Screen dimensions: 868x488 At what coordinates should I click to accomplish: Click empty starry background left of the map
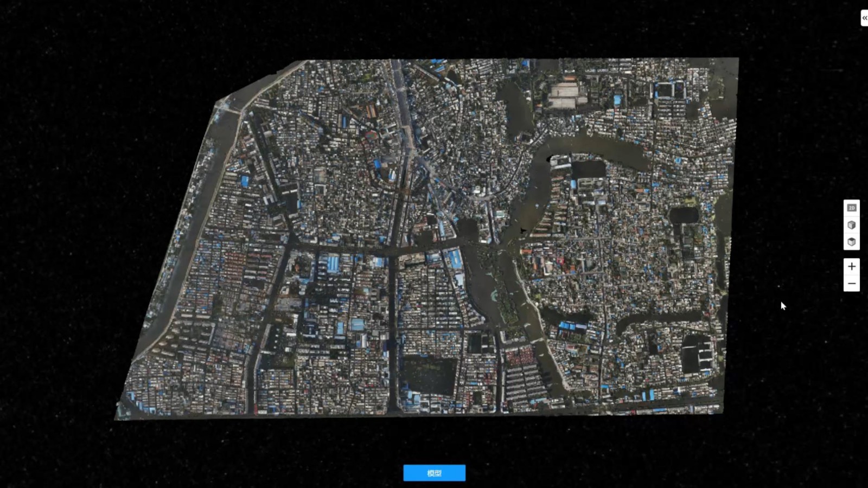coord(65,244)
